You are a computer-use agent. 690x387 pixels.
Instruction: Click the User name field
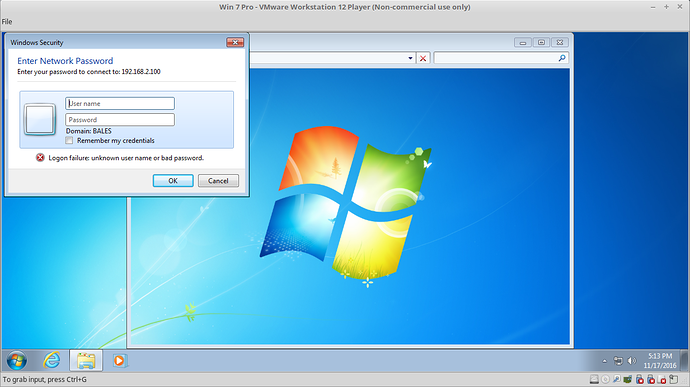[x=120, y=103]
